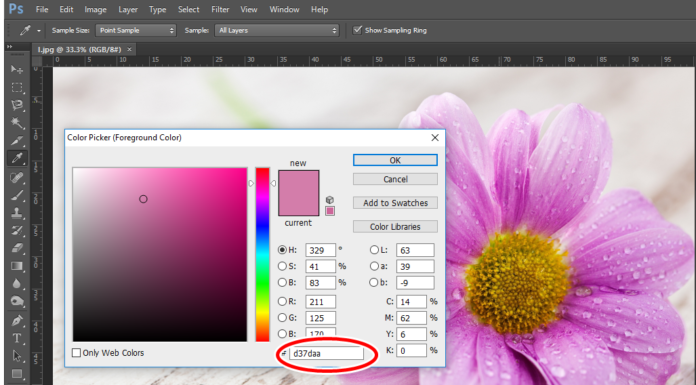Select the S saturation radio button

tap(282, 266)
